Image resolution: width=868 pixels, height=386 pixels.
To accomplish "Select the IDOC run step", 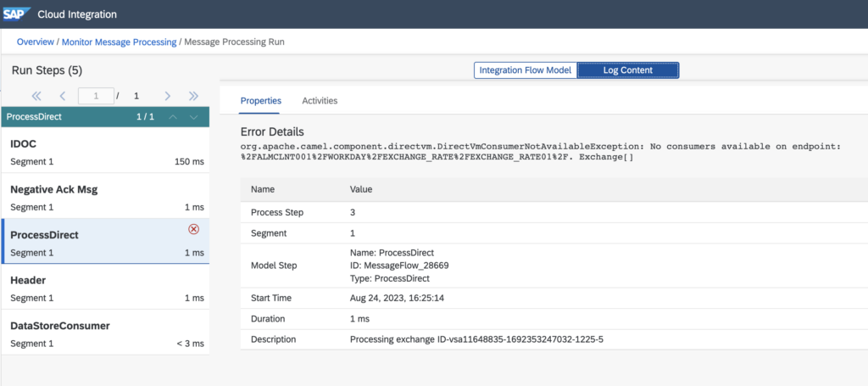I will click(x=105, y=151).
